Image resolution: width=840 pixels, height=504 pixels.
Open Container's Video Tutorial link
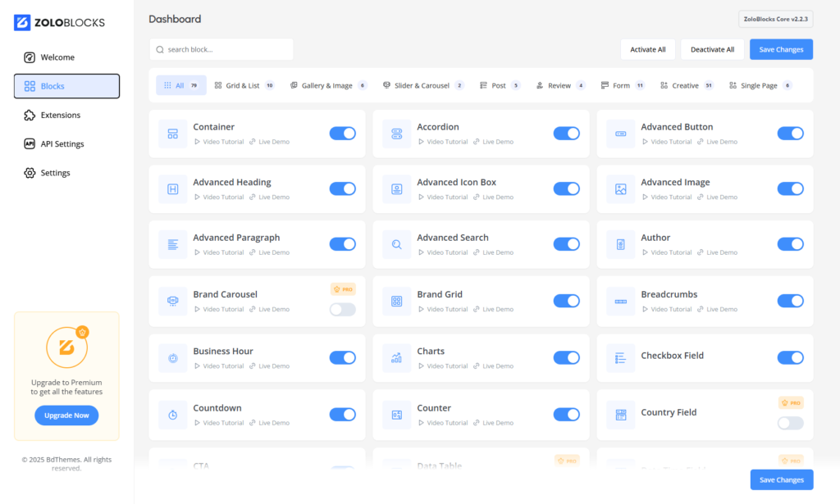coord(219,142)
